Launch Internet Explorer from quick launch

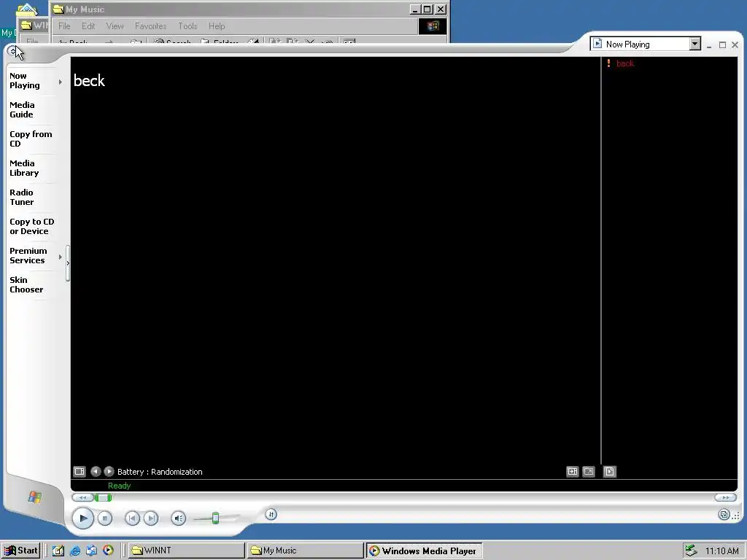75,551
